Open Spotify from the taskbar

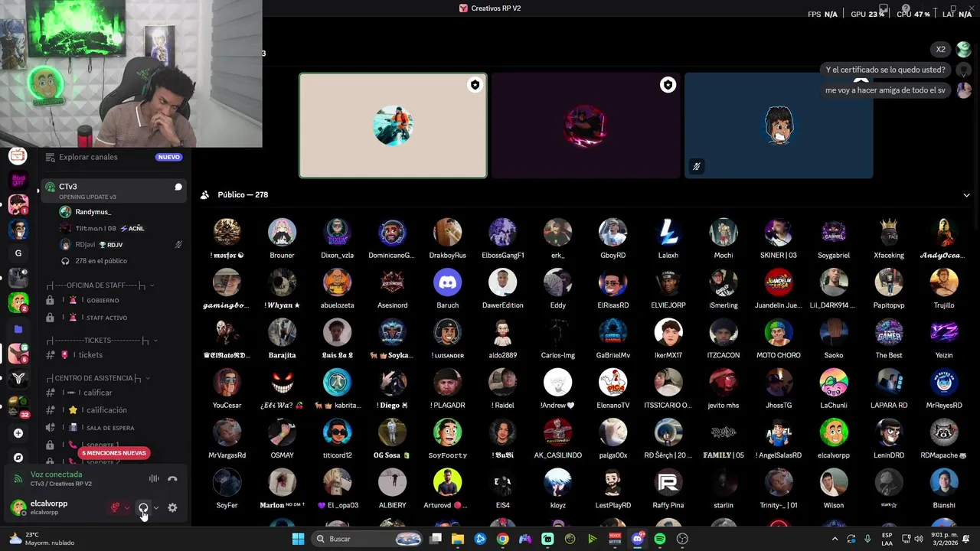tap(660, 539)
